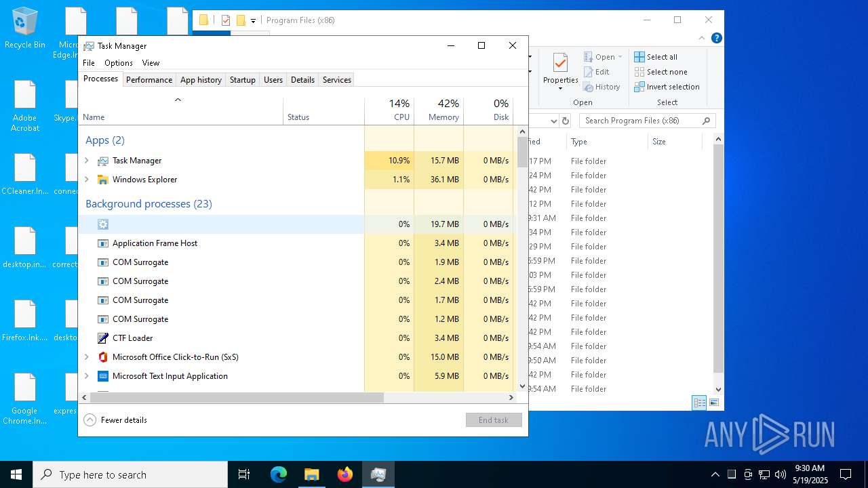Image resolution: width=868 pixels, height=488 pixels.
Task: Sort Explorer files by Type column
Action: 607,142
